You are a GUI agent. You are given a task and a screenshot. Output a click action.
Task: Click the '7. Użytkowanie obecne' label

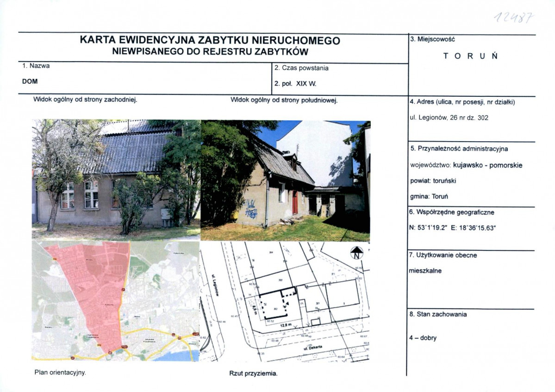point(443,255)
